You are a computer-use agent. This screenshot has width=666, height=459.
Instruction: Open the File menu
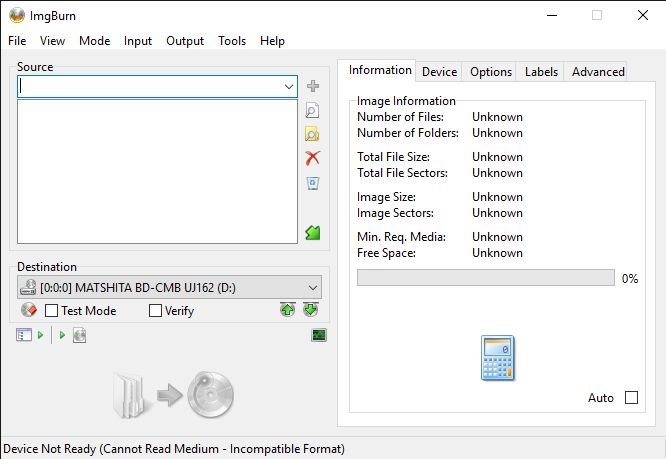17,41
